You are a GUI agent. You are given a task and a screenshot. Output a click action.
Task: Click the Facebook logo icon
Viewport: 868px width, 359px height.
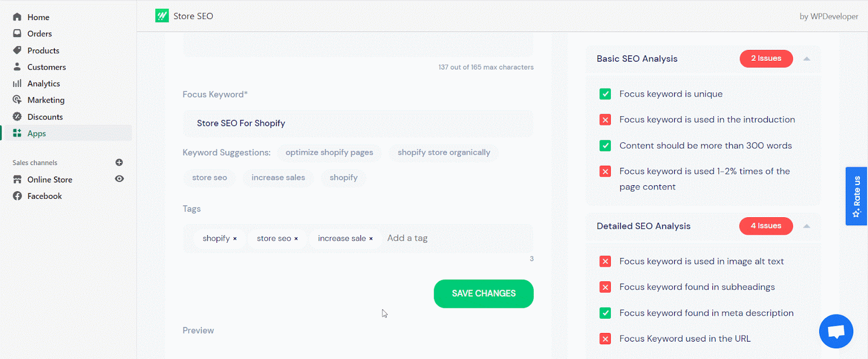[17, 196]
